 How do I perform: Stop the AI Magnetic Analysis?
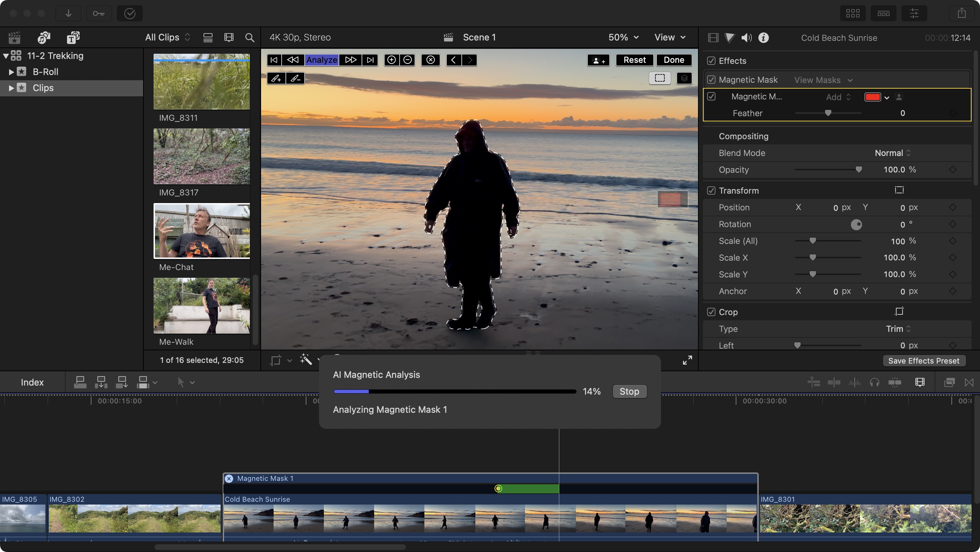tap(630, 391)
